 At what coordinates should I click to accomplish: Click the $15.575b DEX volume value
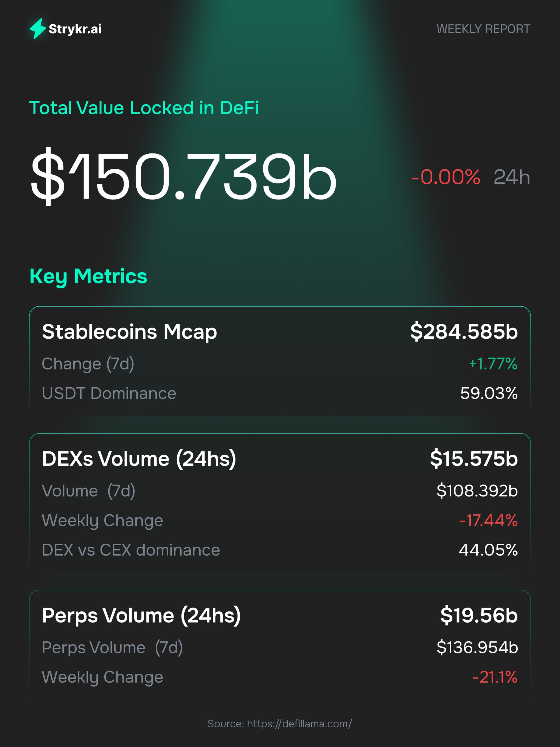point(473,459)
